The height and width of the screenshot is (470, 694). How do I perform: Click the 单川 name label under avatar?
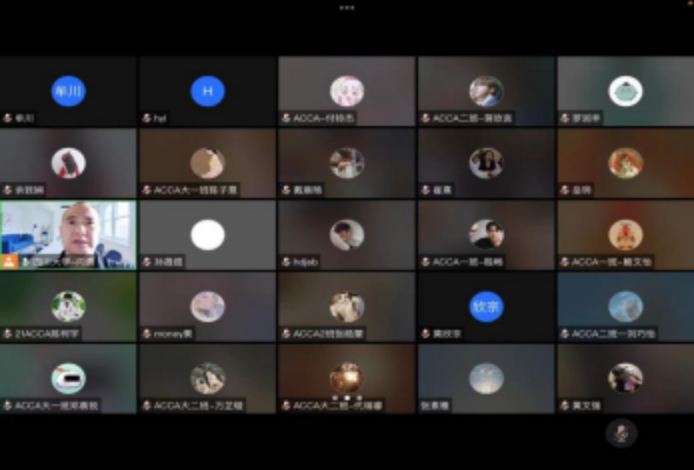pyautogui.click(x=24, y=118)
